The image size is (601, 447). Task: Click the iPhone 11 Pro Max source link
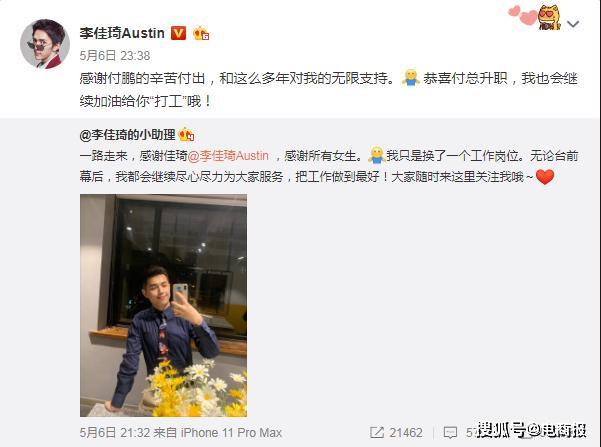click(x=231, y=432)
